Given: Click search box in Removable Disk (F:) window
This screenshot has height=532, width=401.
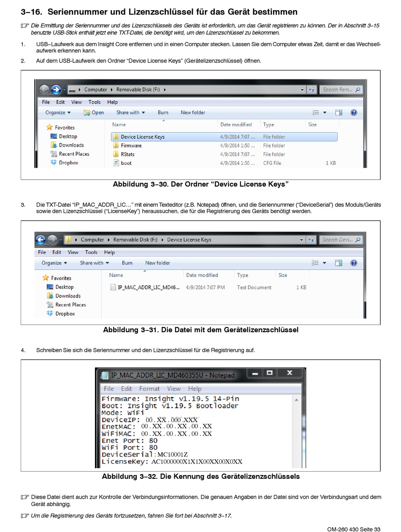Looking at the screenshot, I should pos(341,90).
